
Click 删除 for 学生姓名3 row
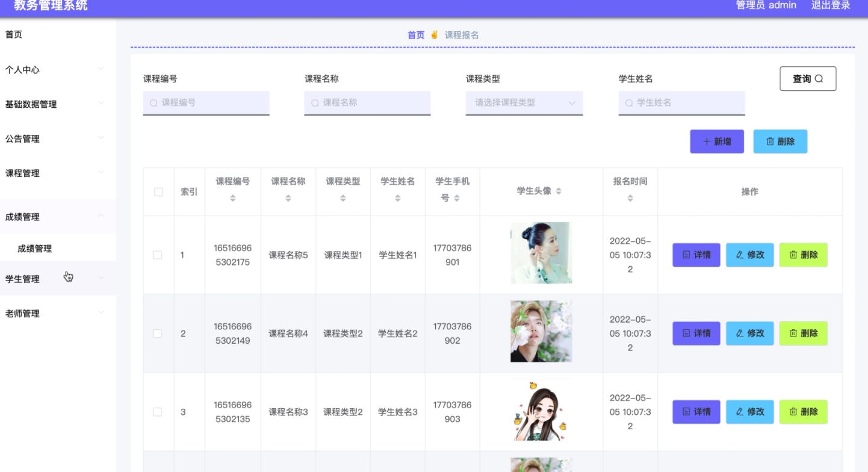(x=804, y=412)
